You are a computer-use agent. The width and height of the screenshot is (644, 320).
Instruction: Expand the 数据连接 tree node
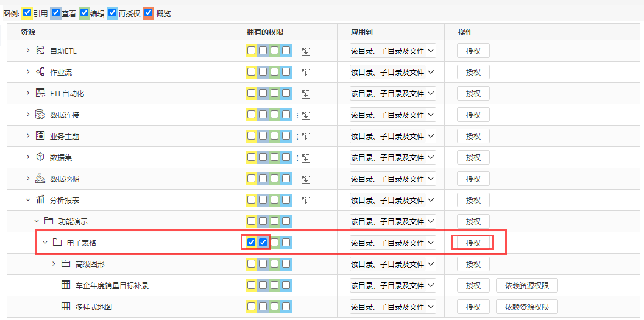click(28, 115)
